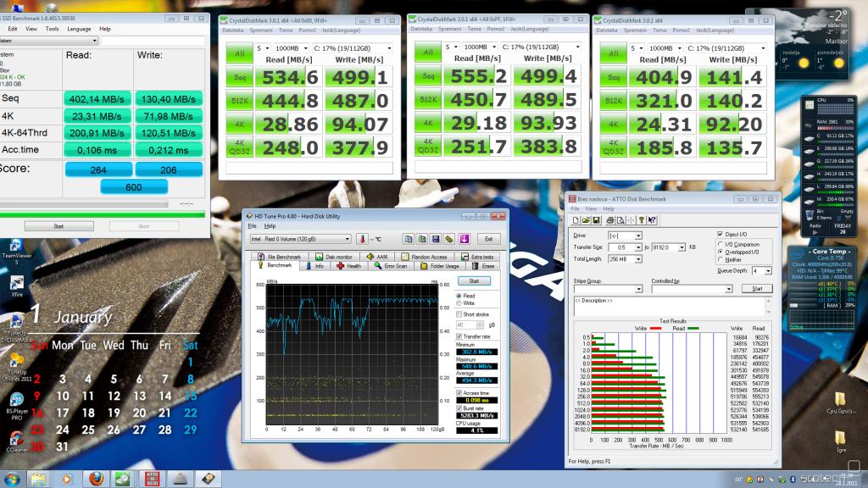
Task: Click the blue floppy disk save icon in HD Tune
Action: (x=436, y=239)
